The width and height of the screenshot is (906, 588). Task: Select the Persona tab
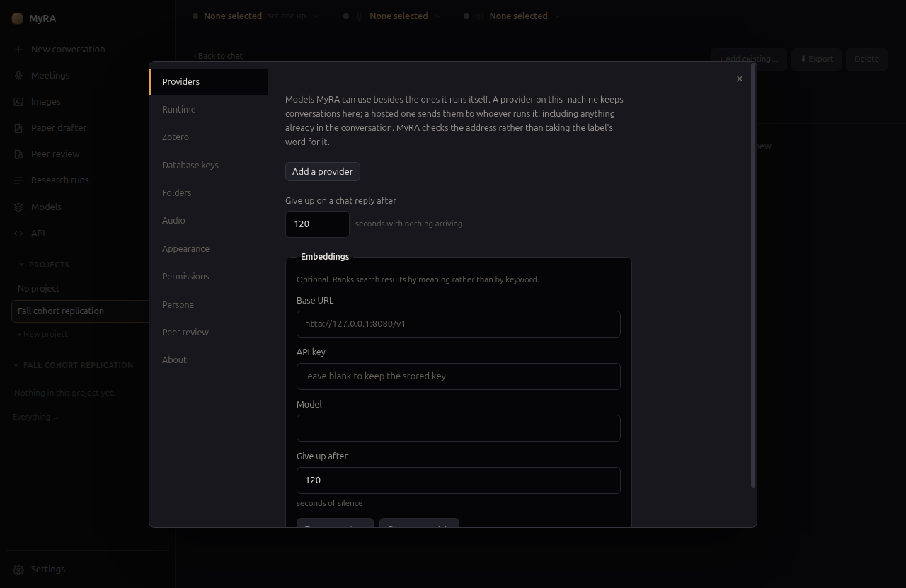(x=209, y=304)
